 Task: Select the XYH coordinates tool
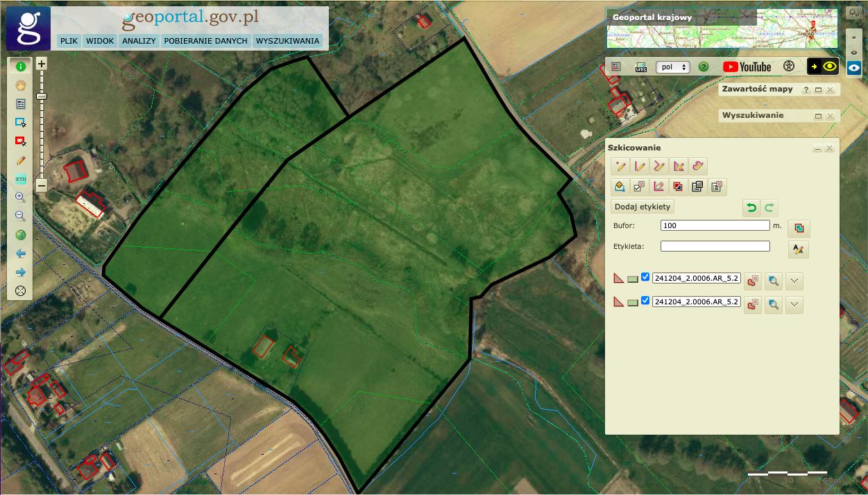(21, 179)
